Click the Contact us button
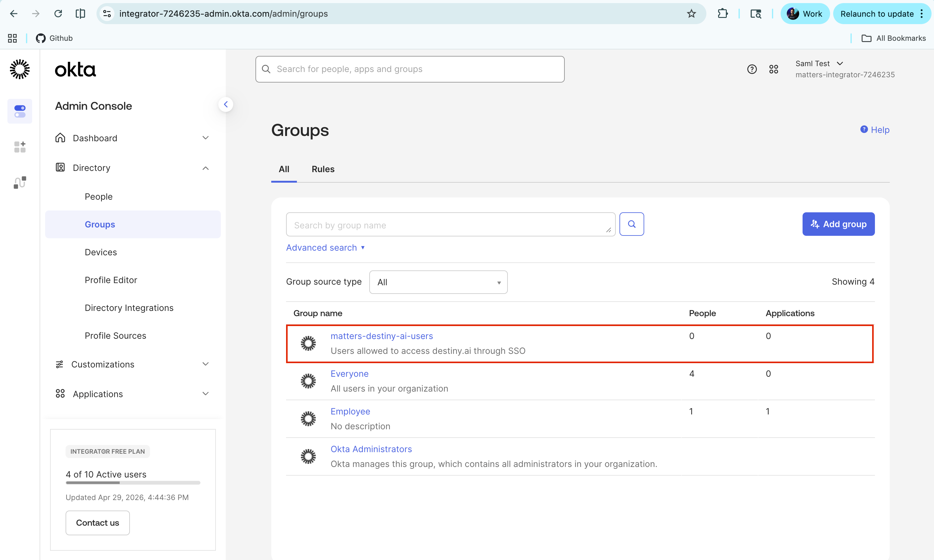 (x=98, y=523)
